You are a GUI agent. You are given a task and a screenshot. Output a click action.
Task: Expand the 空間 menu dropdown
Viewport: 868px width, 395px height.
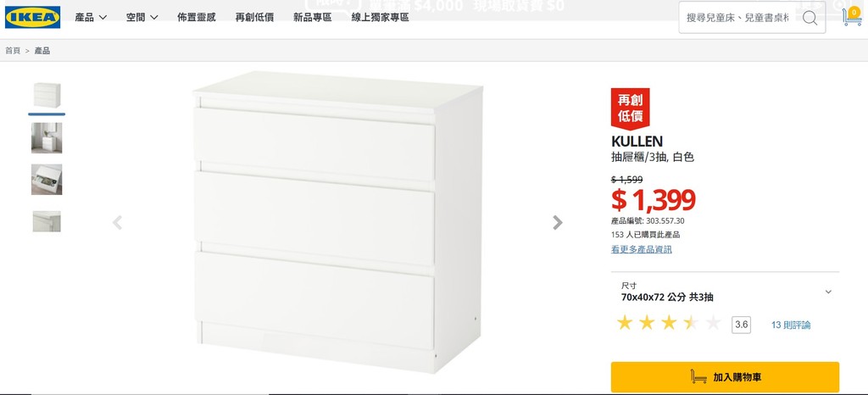[x=142, y=17]
